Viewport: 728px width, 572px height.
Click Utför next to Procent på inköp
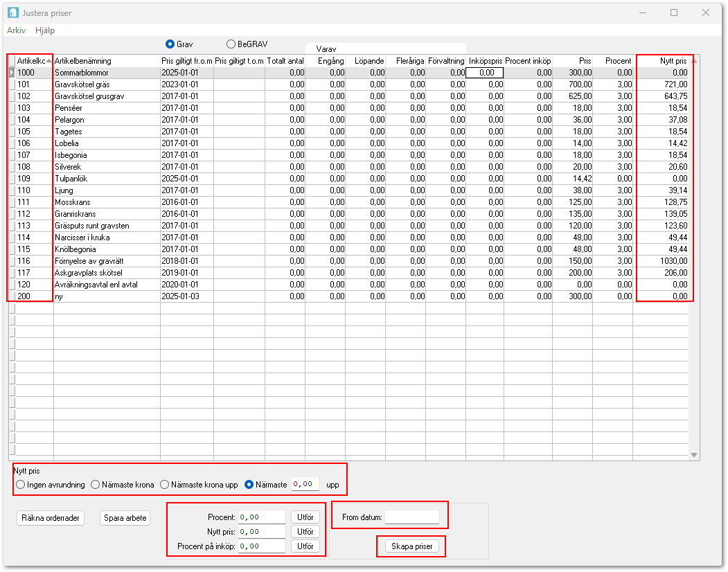tap(305, 546)
